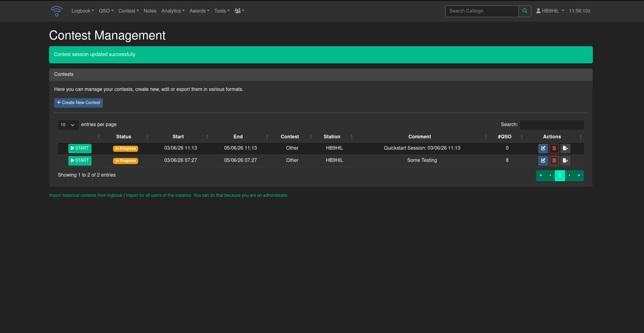644x333 pixels.
Task: Click the Search Callsign input field
Action: (482, 11)
